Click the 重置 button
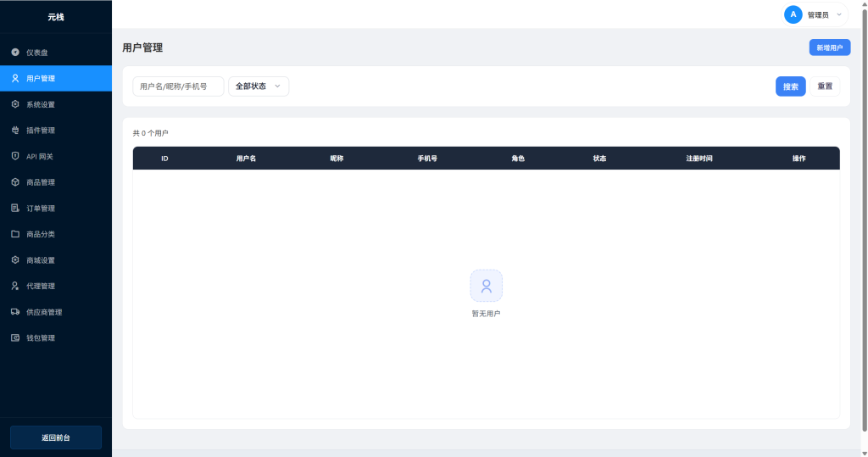 tap(825, 86)
